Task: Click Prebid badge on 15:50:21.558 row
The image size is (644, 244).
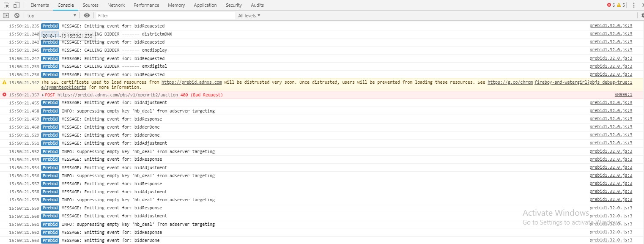Action: [50, 192]
